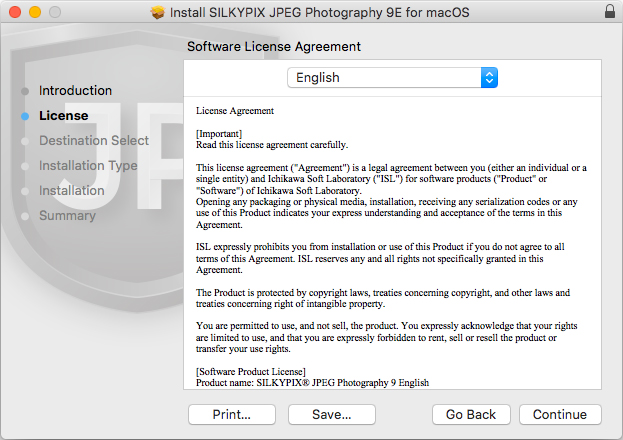Click the blue language selector arrows

click(489, 78)
